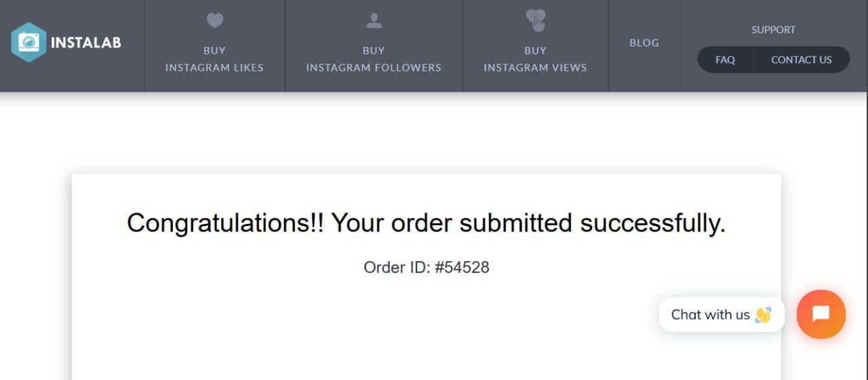The image size is (868, 380).
Task: Select Buy Instagram Views in navigation
Action: click(x=535, y=67)
